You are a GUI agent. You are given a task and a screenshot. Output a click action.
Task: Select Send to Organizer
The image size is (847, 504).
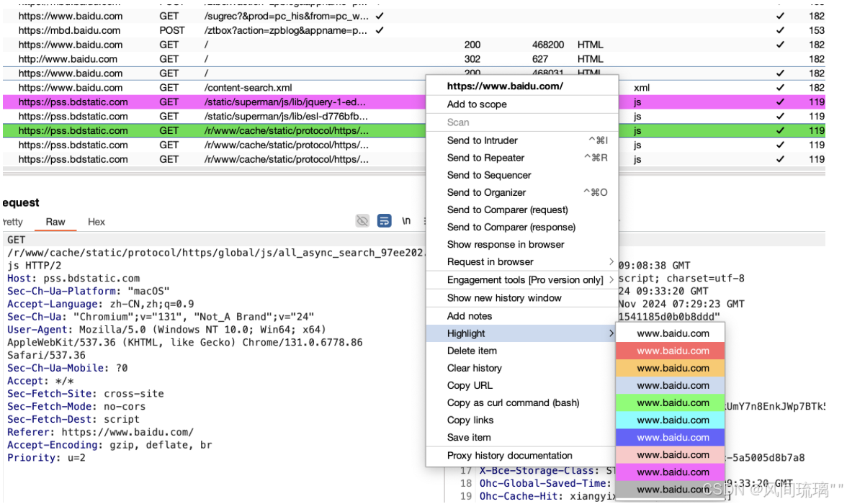[522, 192]
